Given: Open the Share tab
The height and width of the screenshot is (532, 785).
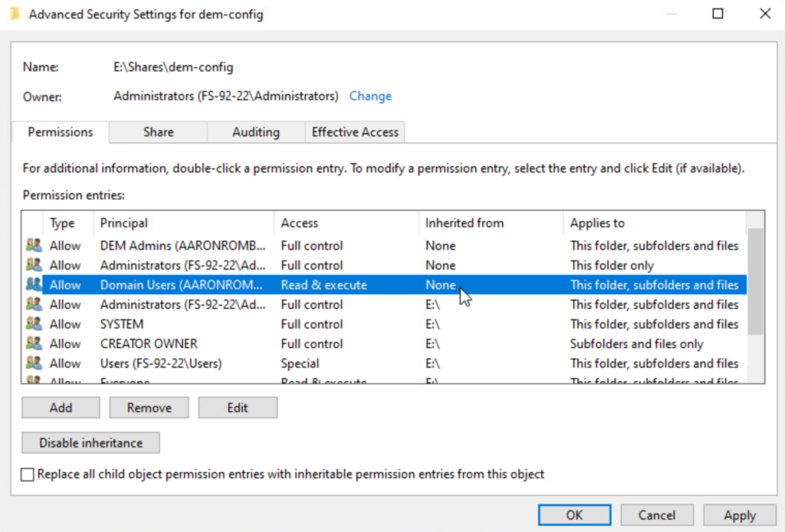Looking at the screenshot, I should click(x=158, y=132).
